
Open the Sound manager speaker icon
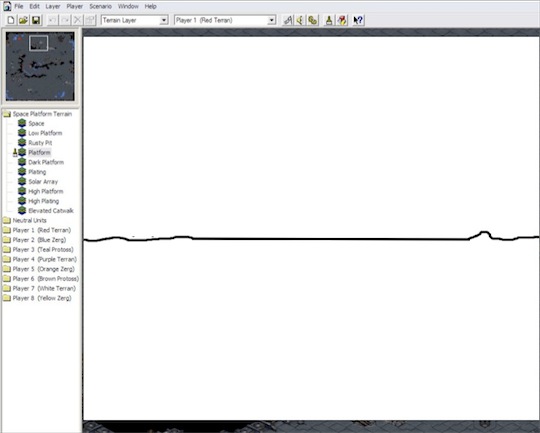pyautogui.click(x=300, y=20)
